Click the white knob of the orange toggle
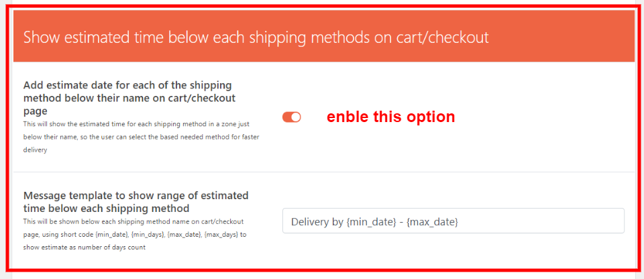Screen dimensions: 644x279 pos(296,117)
